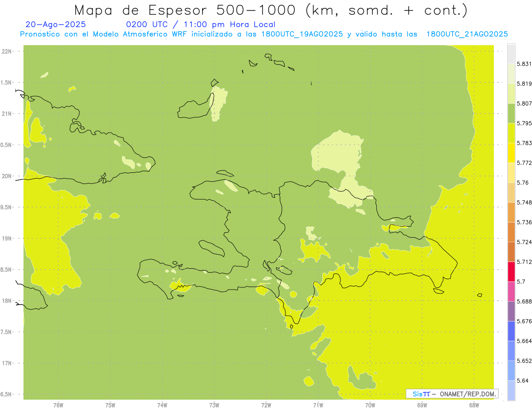Click the legend value 5.724

524,242
